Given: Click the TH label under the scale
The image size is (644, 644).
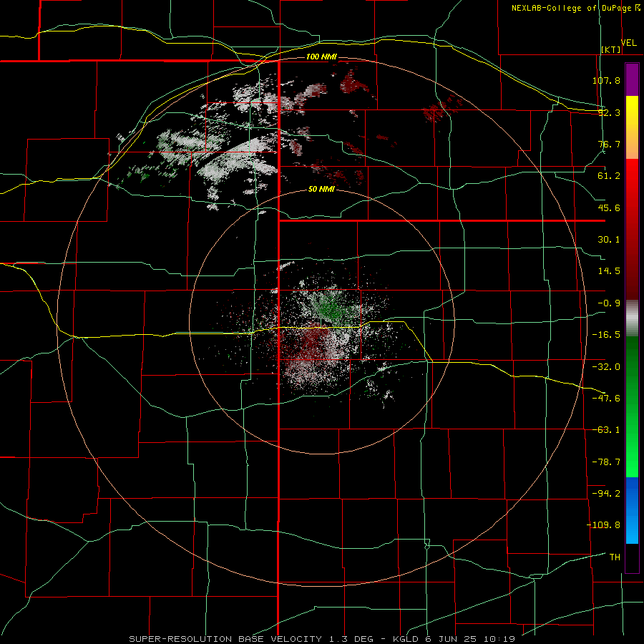Looking at the screenshot, I should (615, 557).
